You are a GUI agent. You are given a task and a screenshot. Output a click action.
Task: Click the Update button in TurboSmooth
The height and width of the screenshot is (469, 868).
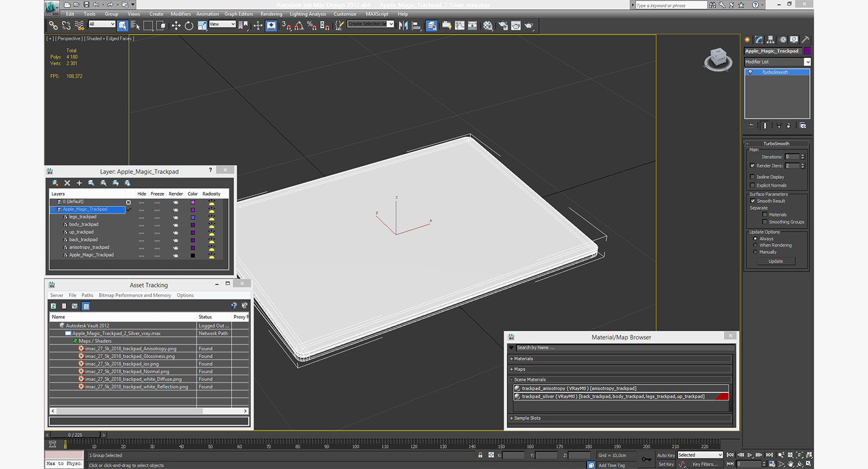[x=775, y=261]
